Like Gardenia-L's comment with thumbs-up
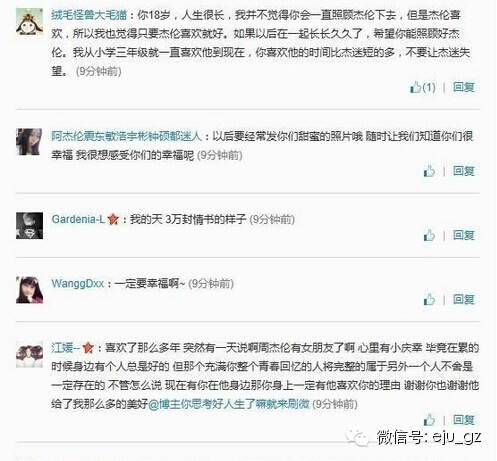The height and width of the screenshot is (461, 497). (429, 235)
